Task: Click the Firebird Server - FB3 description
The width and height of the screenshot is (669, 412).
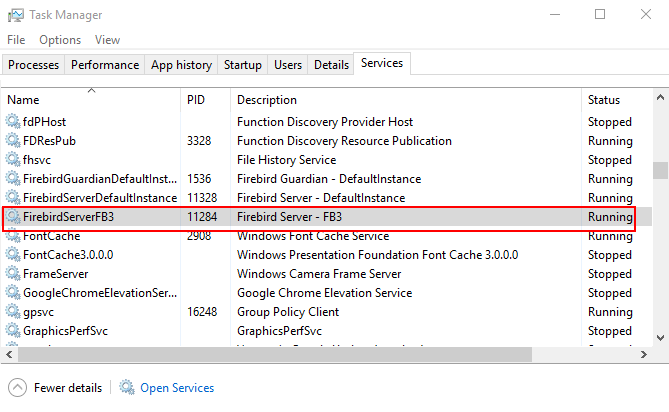Action: (290, 217)
